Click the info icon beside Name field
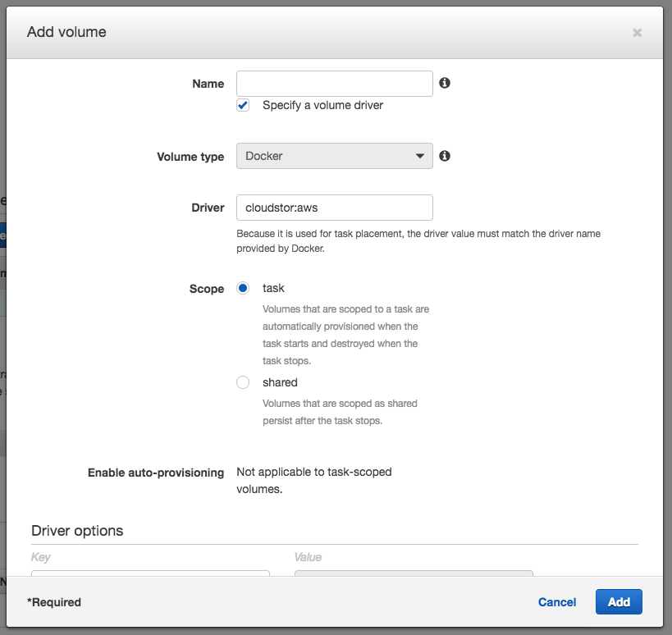 coord(445,83)
